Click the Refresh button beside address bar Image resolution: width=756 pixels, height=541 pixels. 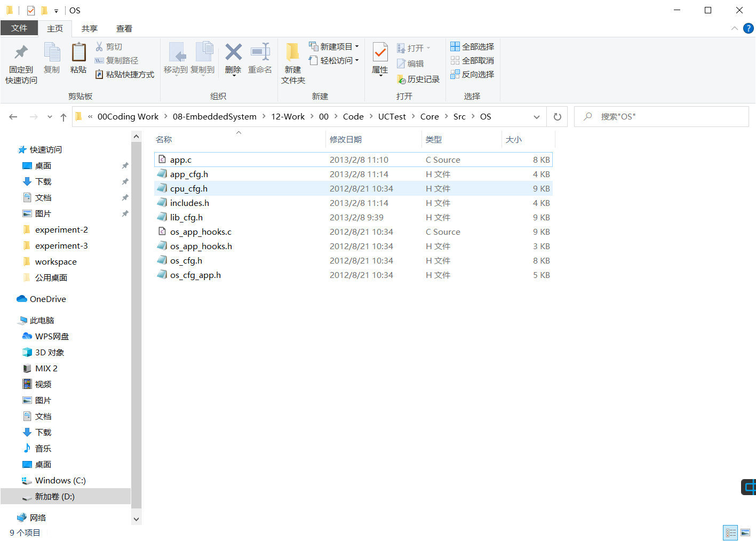558,117
